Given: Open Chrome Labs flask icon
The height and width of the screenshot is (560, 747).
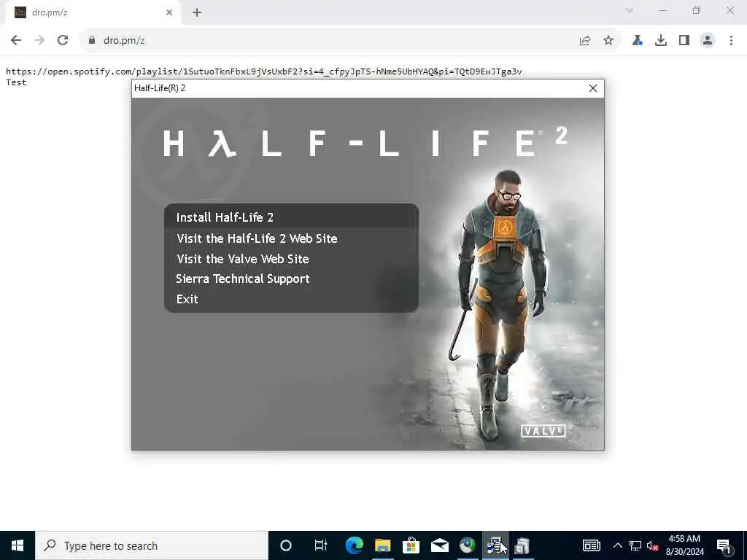Looking at the screenshot, I should pyautogui.click(x=637, y=41).
